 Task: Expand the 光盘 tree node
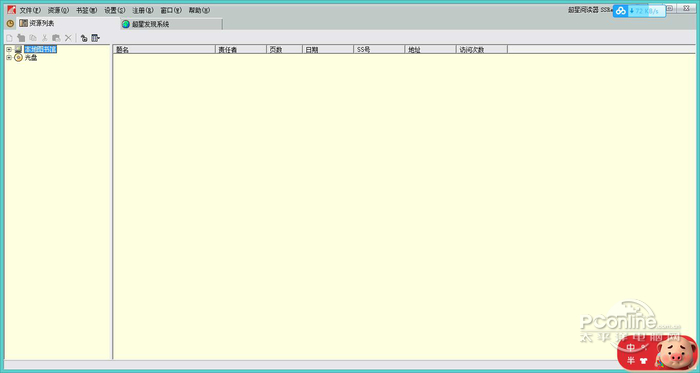pyautogui.click(x=9, y=58)
